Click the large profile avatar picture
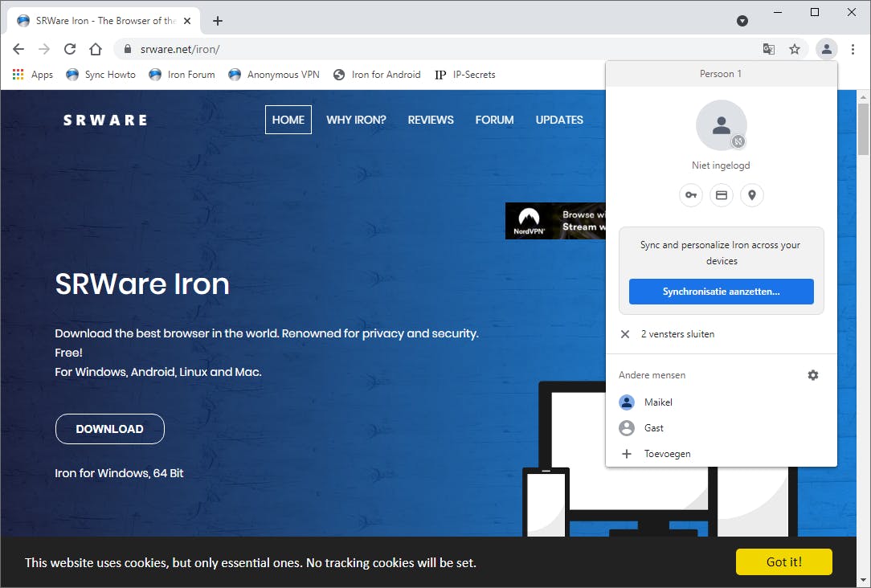871x588 pixels. tap(722, 125)
